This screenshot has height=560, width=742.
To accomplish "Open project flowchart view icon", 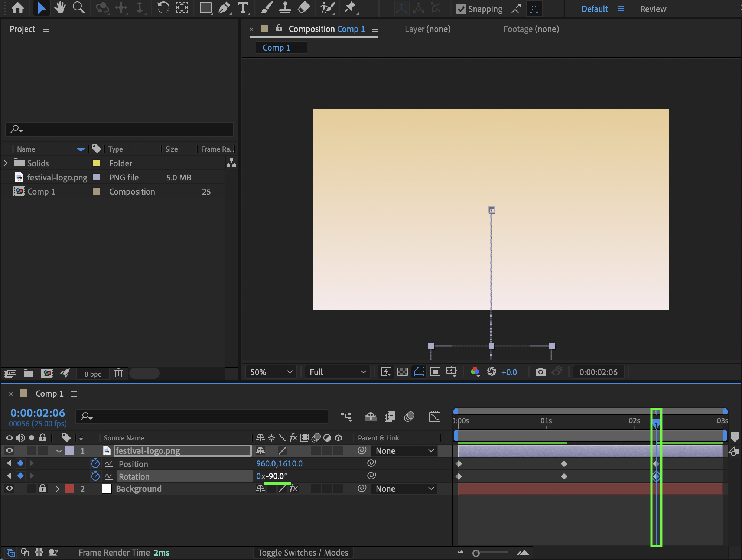I will 231,163.
